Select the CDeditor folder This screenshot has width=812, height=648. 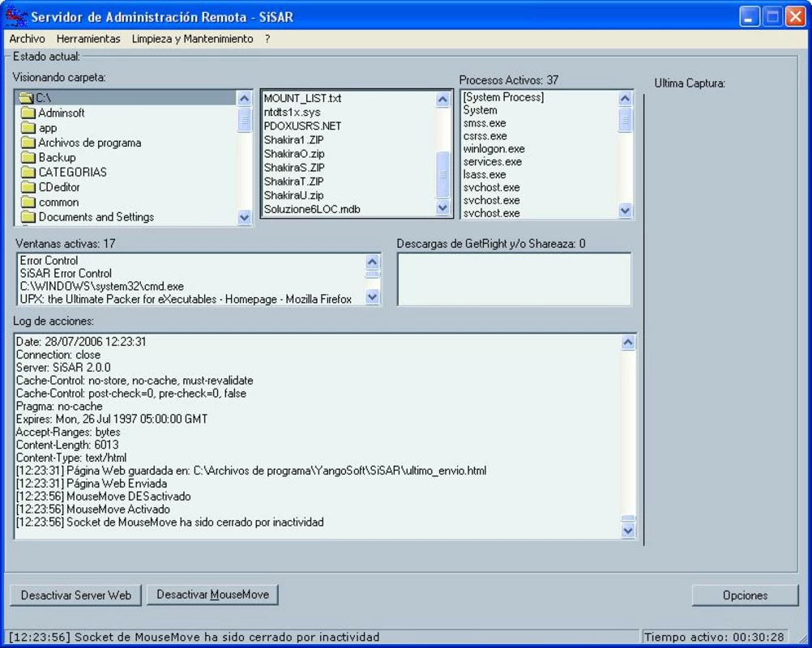50,187
